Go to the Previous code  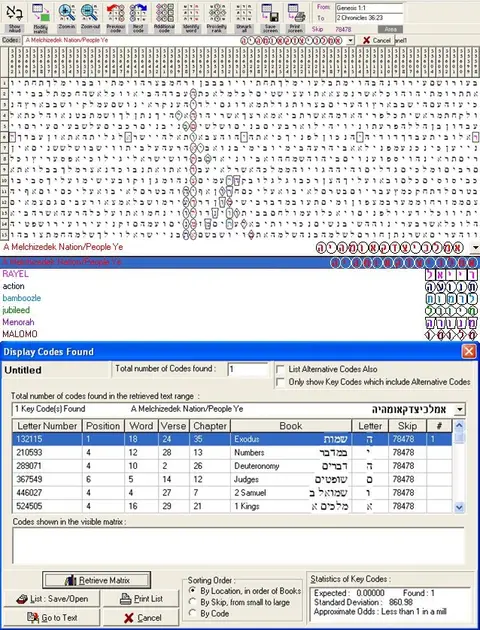click(x=116, y=17)
